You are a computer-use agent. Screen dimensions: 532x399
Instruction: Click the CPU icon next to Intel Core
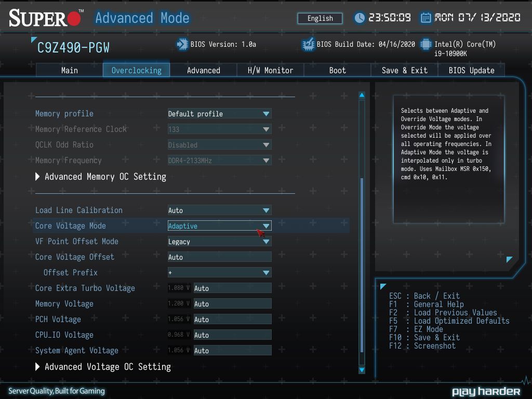(426, 45)
